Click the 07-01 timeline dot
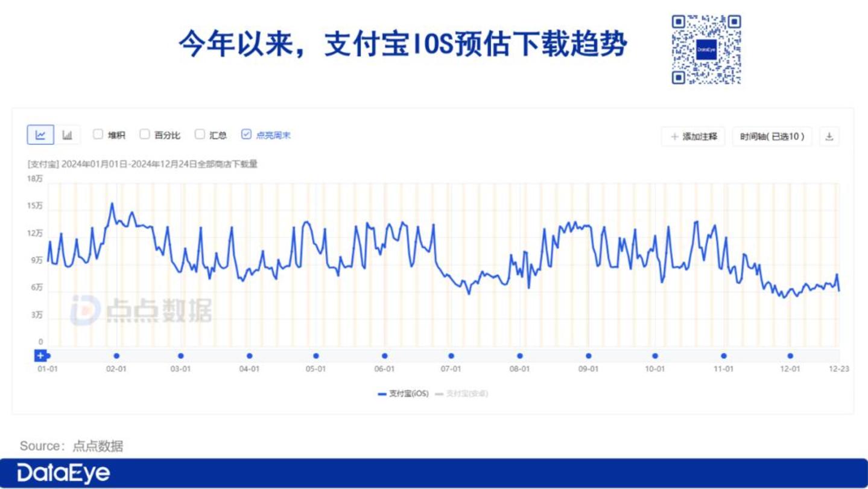The width and height of the screenshot is (868, 489). [x=451, y=356]
